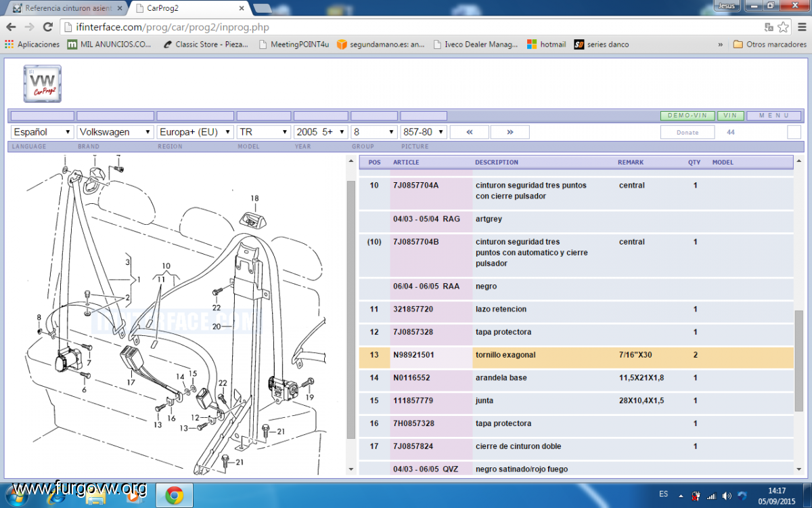Viewport: 812px width, 508px height.
Task: Open MeetingPOINT4u bookmark
Action: (x=294, y=44)
